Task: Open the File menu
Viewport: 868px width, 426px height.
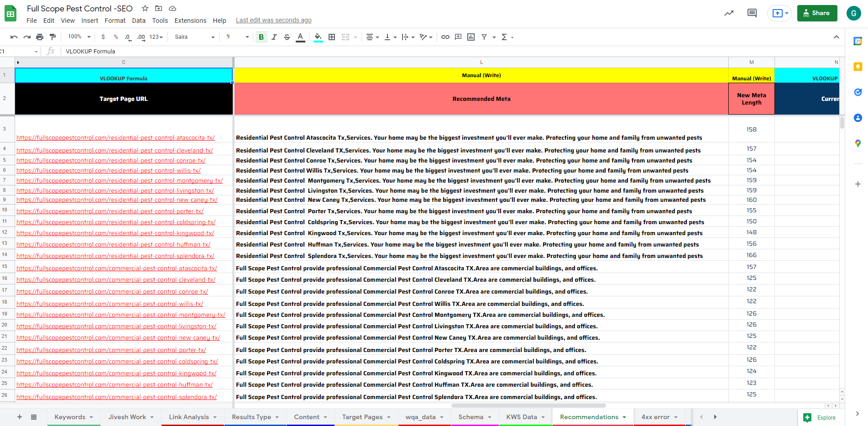Action: [x=31, y=21]
